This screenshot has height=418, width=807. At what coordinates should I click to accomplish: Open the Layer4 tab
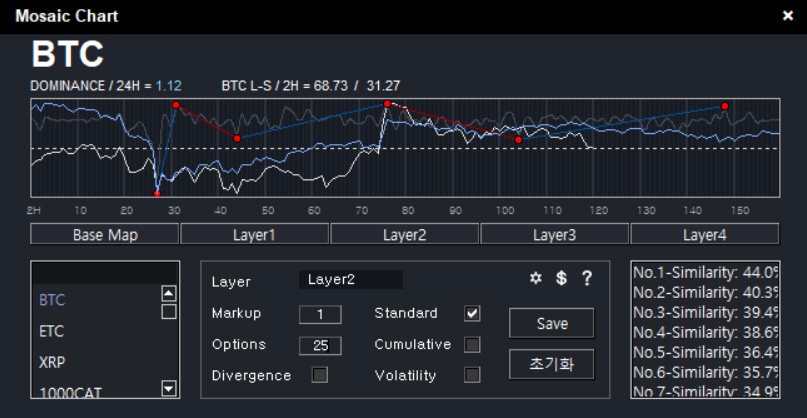[704, 235]
